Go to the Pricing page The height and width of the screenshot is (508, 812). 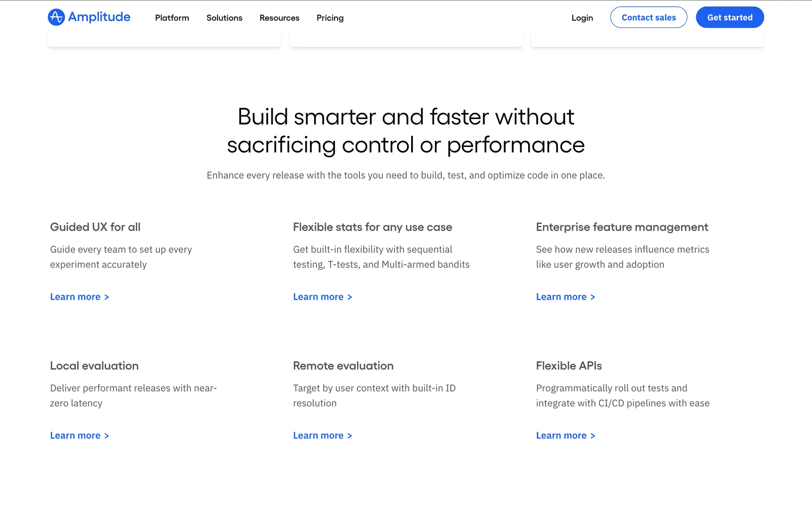pos(330,18)
